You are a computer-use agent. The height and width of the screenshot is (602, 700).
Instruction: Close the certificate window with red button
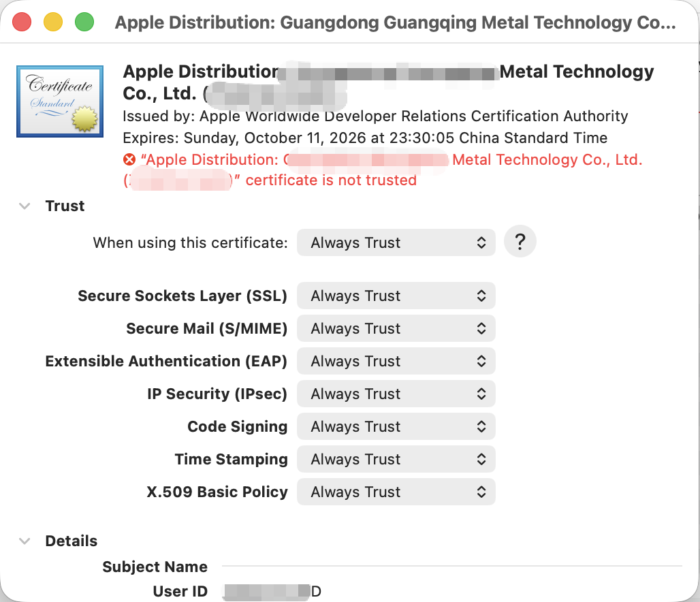pyautogui.click(x=22, y=22)
